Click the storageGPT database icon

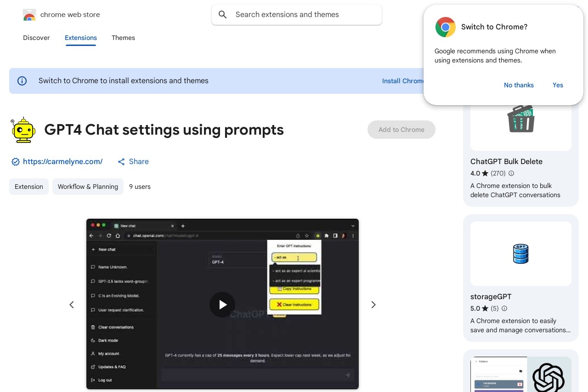pyautogui.click(x=521, y=254)
